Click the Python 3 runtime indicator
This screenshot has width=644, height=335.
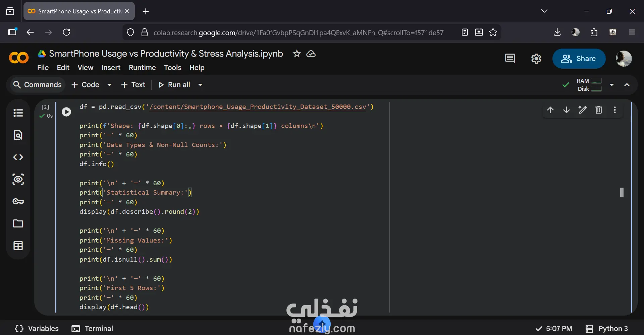pyautogui.click(x=607, y=329)
